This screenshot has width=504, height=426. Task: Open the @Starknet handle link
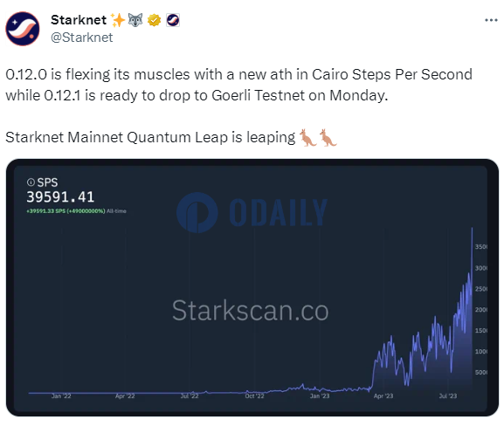tap(82, 38)
